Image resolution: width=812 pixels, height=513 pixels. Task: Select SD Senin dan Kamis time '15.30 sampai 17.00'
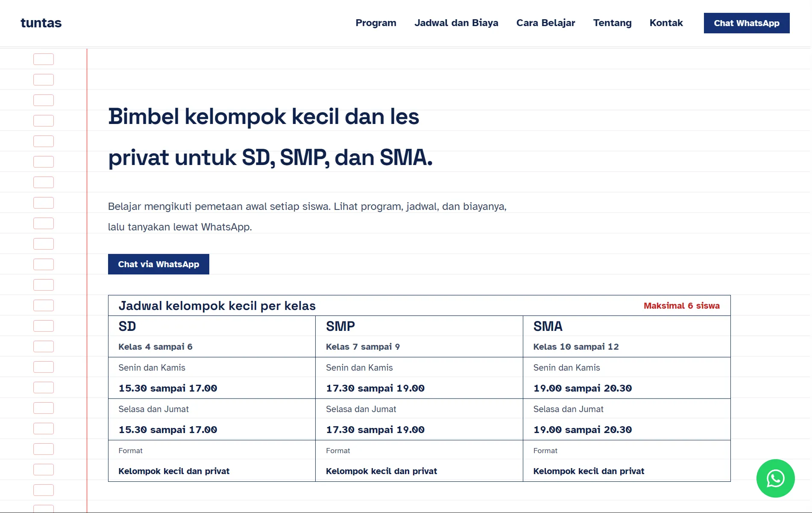pos(168,388)
